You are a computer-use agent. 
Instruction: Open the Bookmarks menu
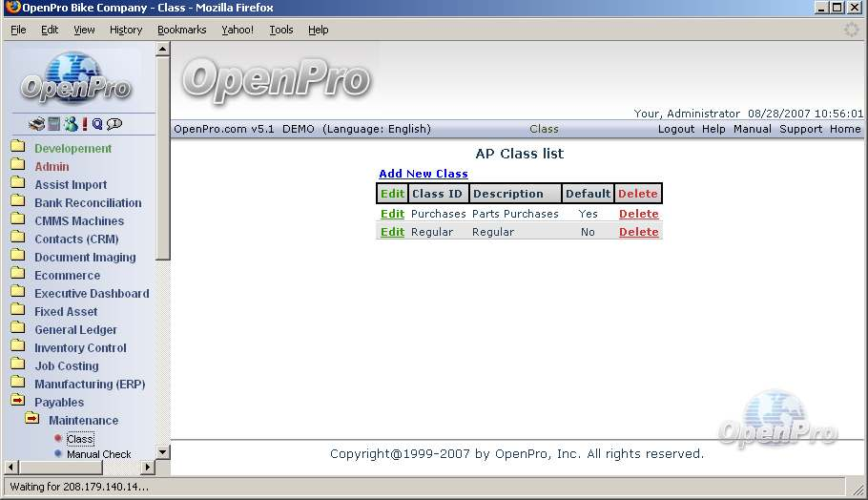click(181, 30)
